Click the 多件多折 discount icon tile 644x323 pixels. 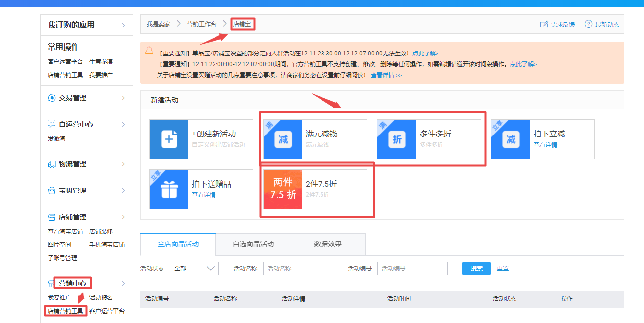pos(397,139)
